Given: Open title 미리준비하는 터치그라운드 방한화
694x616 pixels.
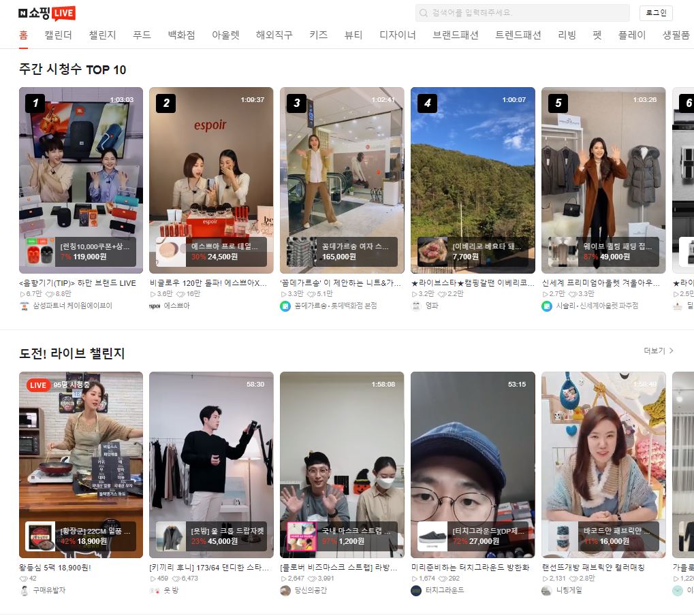Looking at the screenshot, I should pos(471,568).
